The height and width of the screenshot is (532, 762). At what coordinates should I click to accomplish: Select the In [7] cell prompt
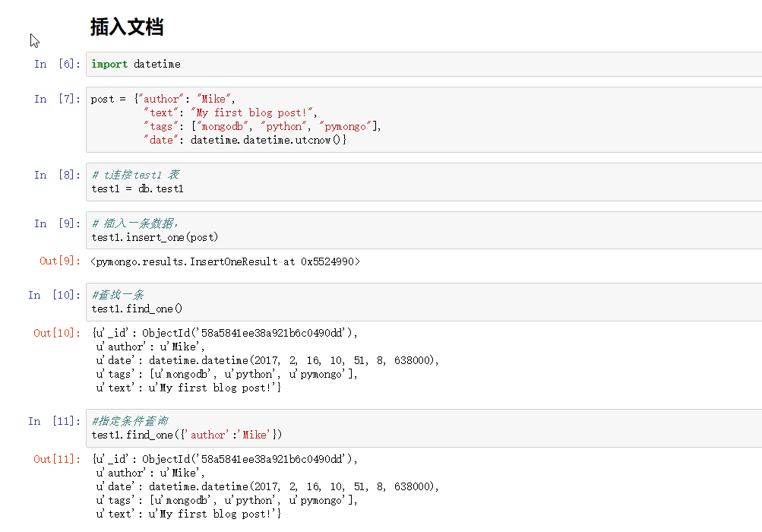(57, 100)
